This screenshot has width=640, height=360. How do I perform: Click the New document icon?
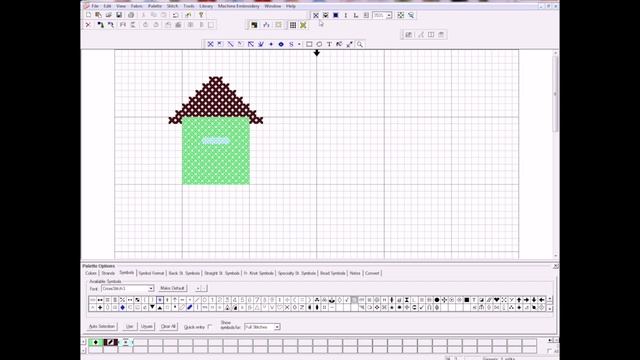tap(88, 15)
